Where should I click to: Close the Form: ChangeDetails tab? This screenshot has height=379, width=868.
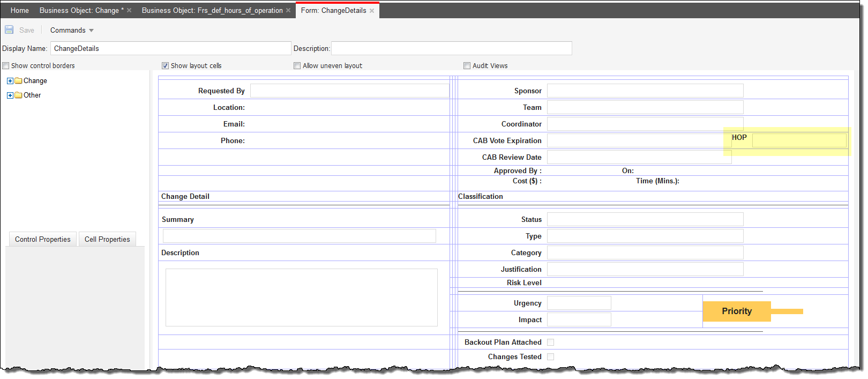(372, 11)
